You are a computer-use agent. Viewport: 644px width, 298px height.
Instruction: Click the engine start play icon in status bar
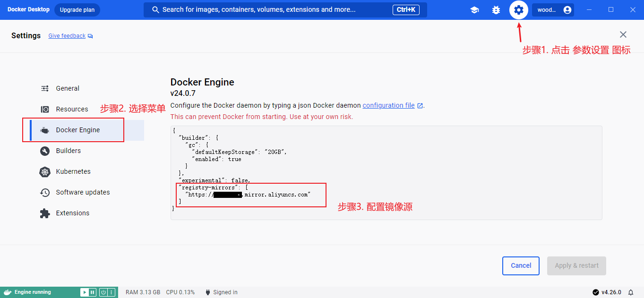click(85, 292)
